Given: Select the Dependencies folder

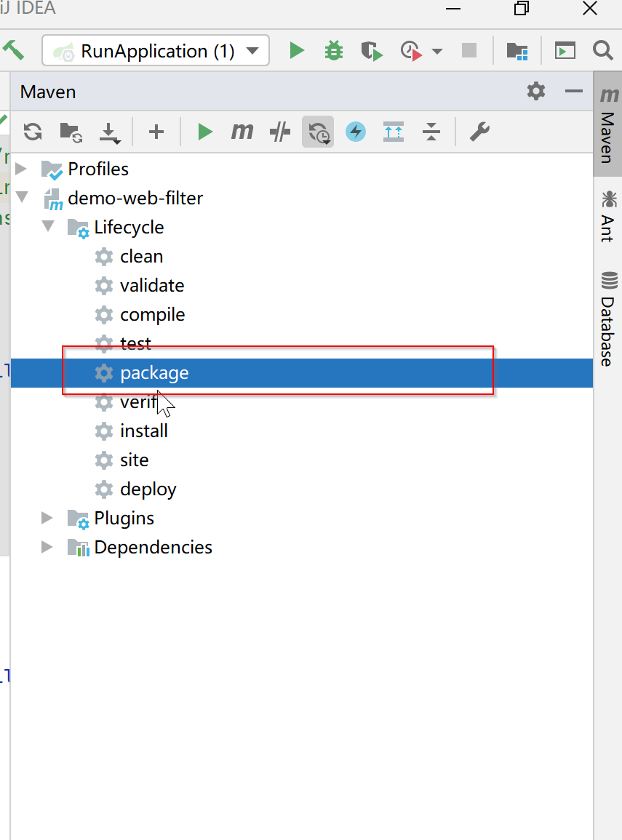Looking at the screenshot, I should tap(153, 548).
